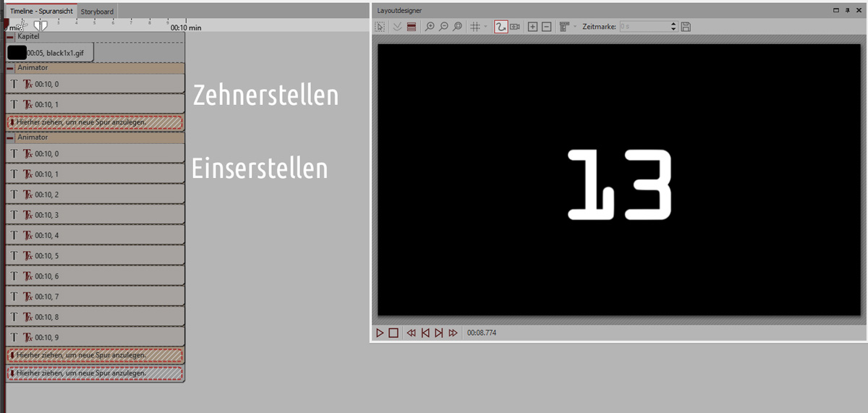Screen dimensions: 868x413
Task: Select the camera pan tool icon
Action: pos(515,27)
